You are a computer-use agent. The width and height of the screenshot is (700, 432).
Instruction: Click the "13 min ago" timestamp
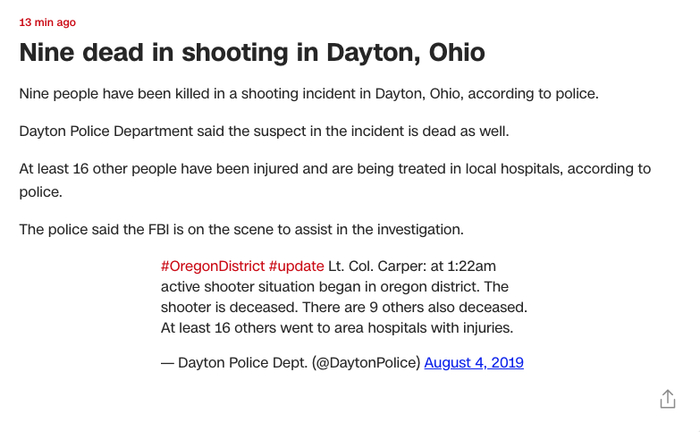click(47, 22)
